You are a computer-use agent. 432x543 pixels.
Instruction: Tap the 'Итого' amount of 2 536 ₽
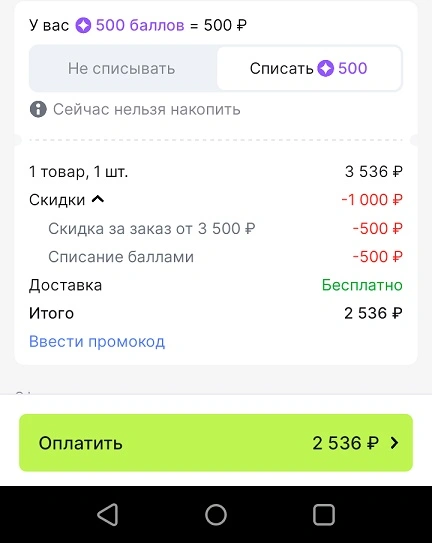click(373, 313)
